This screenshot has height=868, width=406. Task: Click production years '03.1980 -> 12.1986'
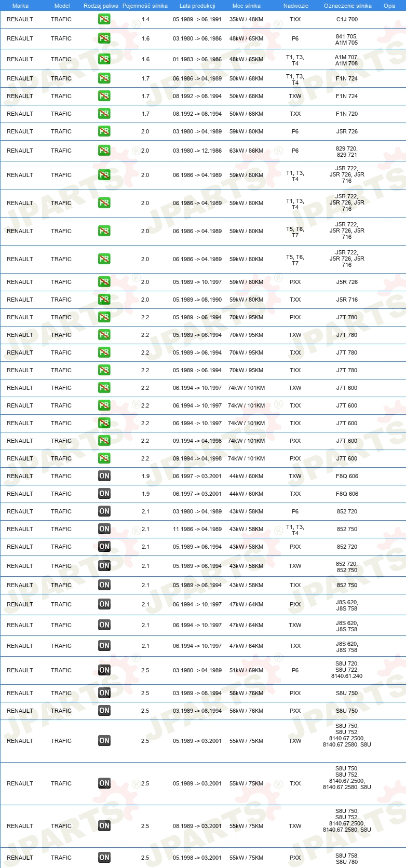pos(197,151)
